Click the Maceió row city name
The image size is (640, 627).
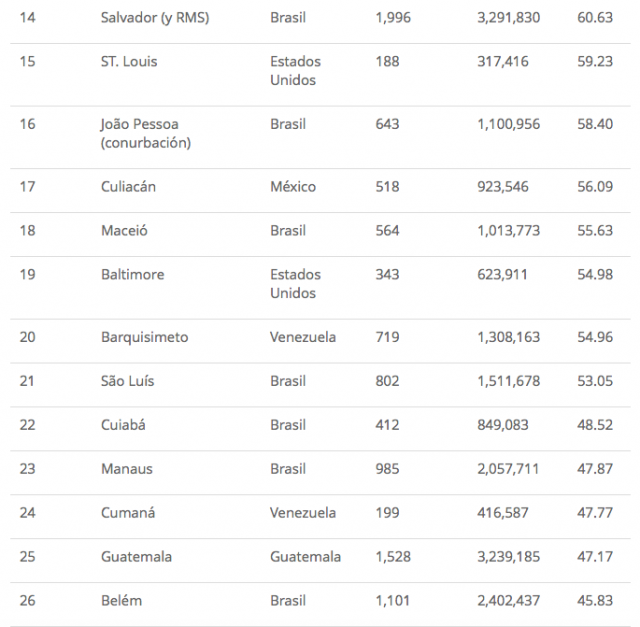tap(124, 230)
